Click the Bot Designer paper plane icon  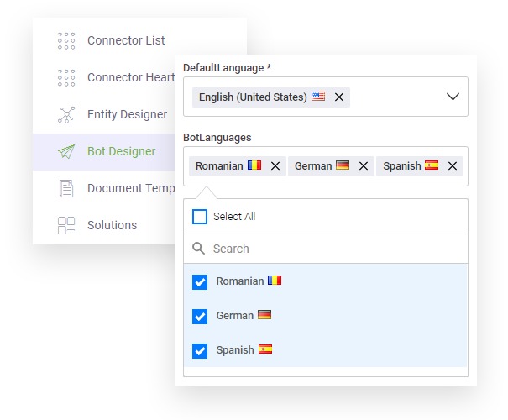coord(66,151)
